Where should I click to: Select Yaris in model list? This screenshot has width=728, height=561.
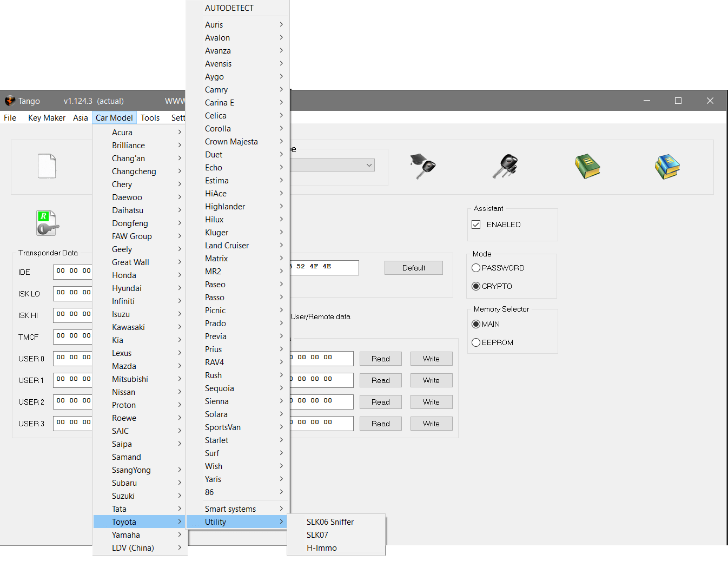[238, 479]
